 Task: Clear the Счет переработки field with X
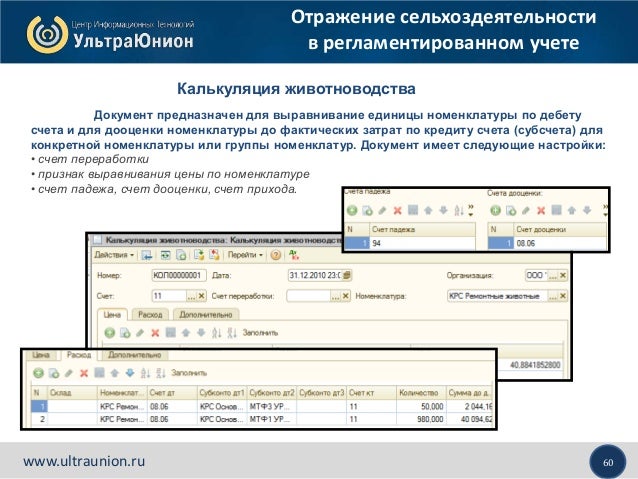(345, 296)
